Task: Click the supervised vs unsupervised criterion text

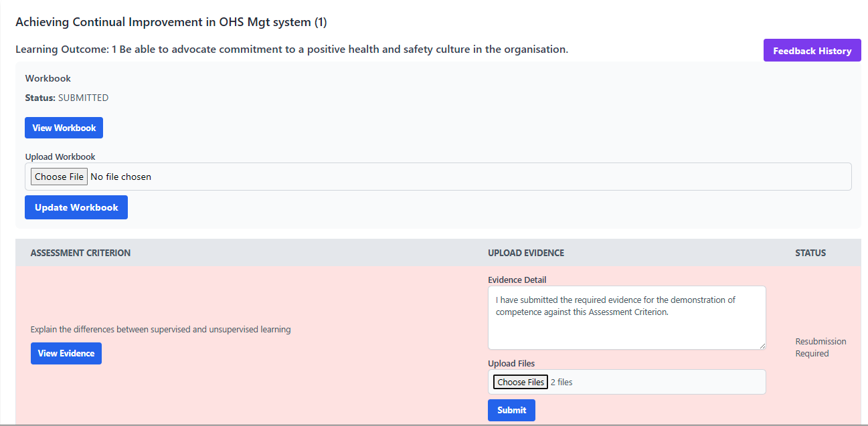Action: pos(161,329)
